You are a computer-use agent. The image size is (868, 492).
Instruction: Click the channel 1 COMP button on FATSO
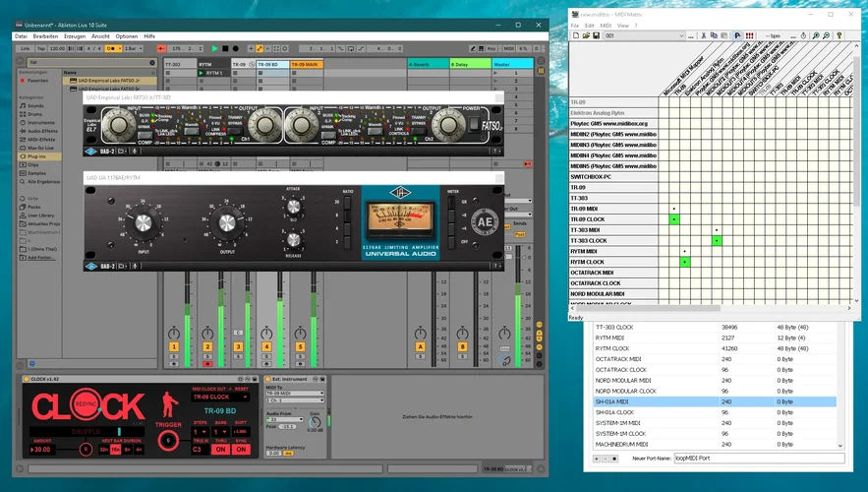[145, 135]
